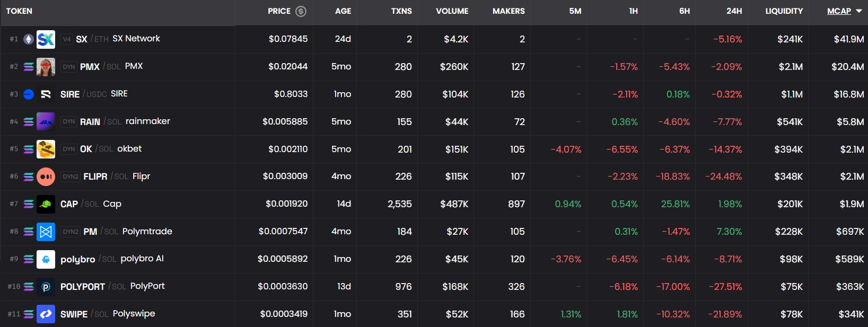Open the SWIPE / SOL pair link

74,314
